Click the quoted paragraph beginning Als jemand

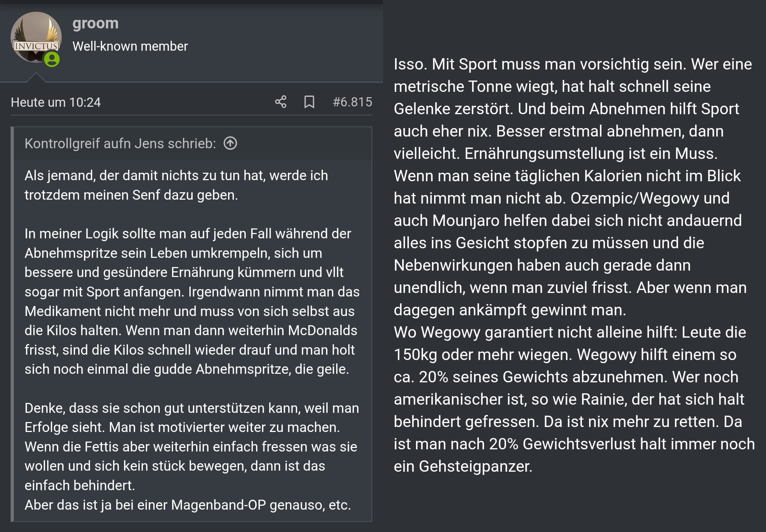[176, 185]
